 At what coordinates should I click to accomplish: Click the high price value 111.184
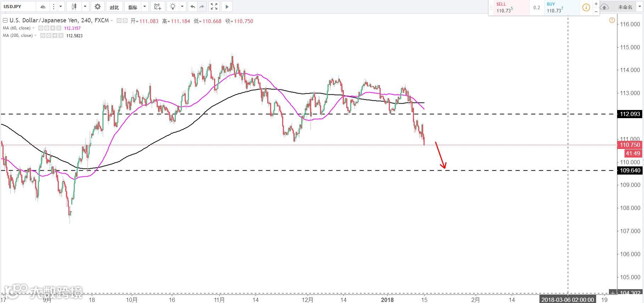coord(180,21)
